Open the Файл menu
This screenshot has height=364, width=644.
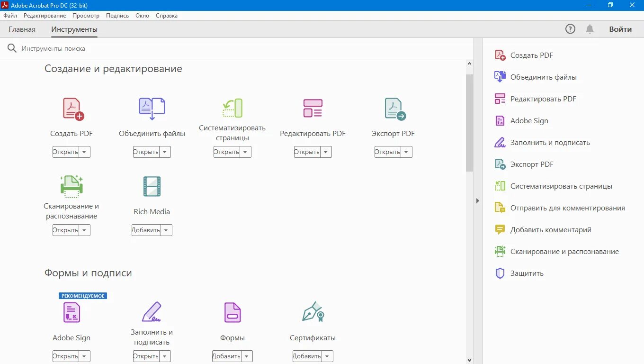click(10, 16)
